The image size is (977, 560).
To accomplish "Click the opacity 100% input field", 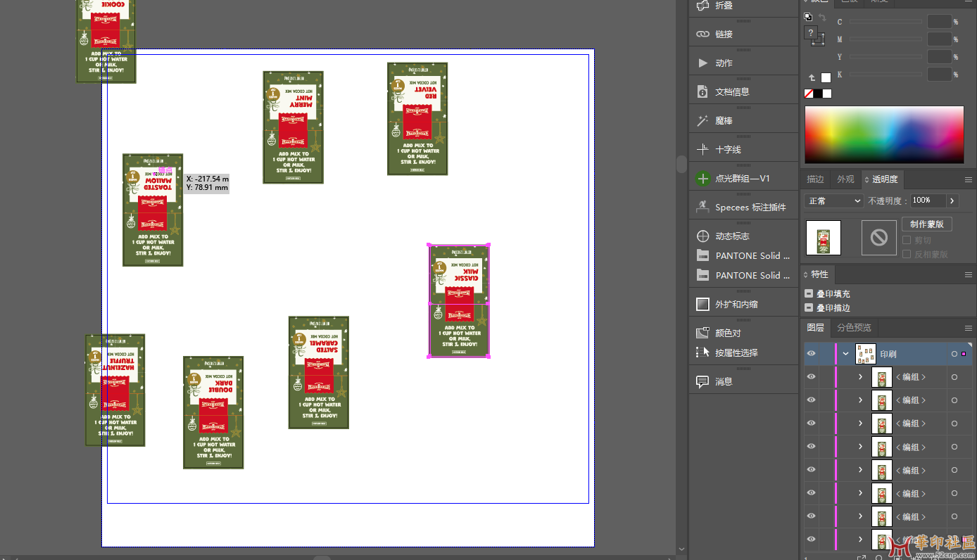I will click(x=928, y=201).
